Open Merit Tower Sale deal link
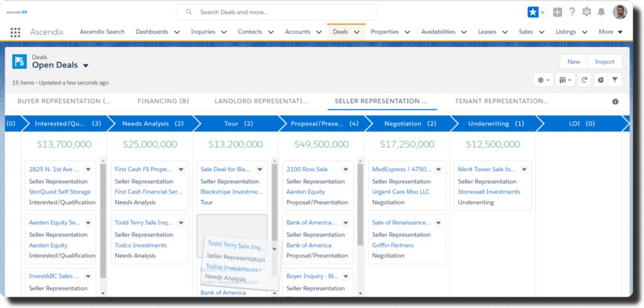Viewport: 644px width, 308px height. point(486,169)
